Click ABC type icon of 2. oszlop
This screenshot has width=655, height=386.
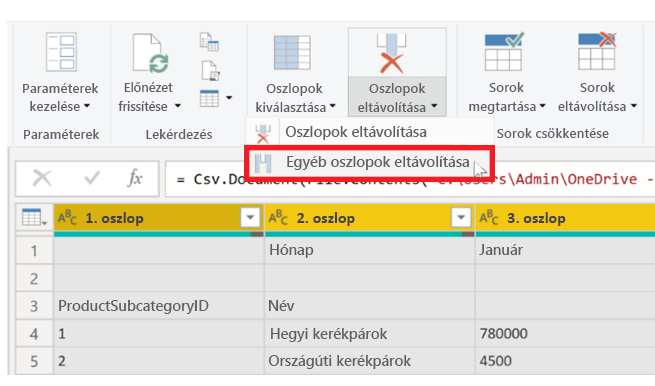(x=278, y=218)
